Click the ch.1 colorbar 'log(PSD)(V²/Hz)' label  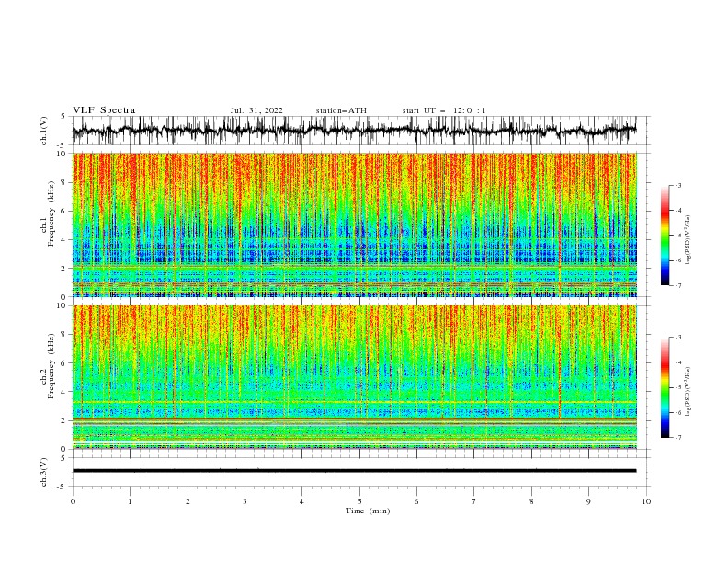(688, 240)
